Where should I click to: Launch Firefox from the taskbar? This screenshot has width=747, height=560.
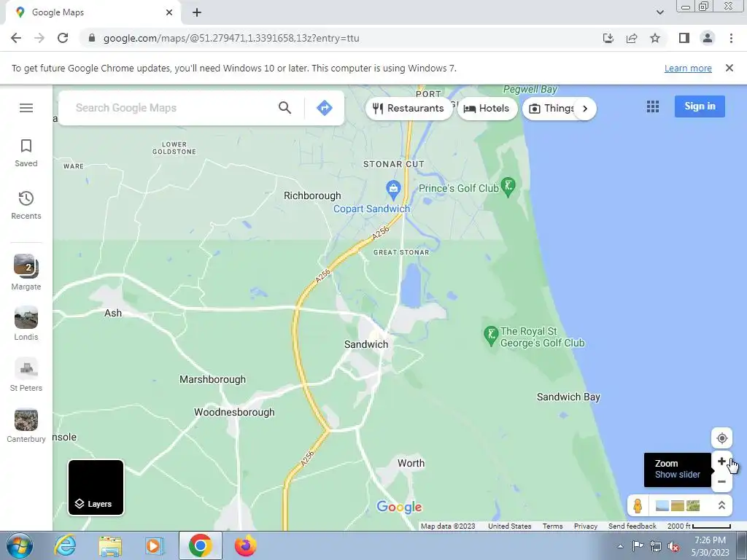point(245,545)
